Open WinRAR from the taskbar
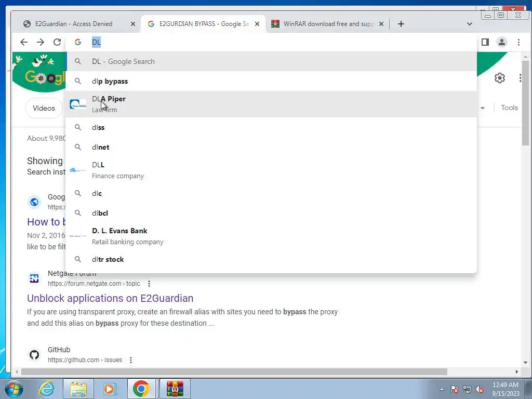The image size is (532, 399). click(175, 389)
